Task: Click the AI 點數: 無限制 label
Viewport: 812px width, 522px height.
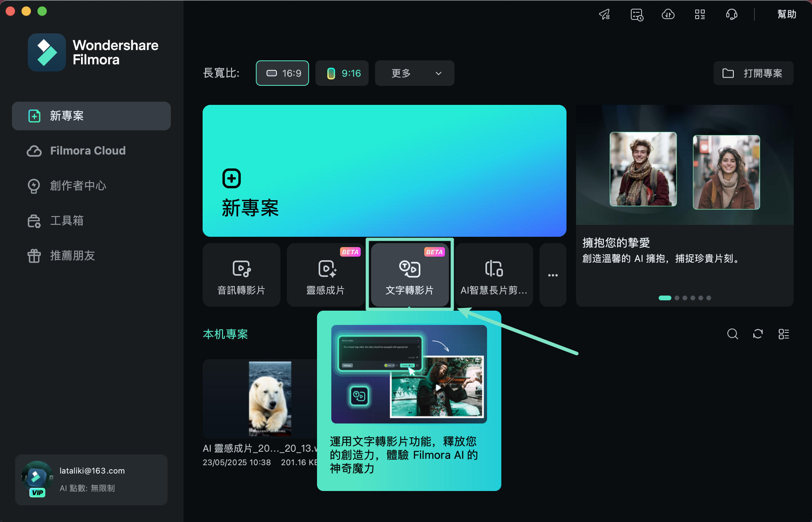Action: coord(87,488)
